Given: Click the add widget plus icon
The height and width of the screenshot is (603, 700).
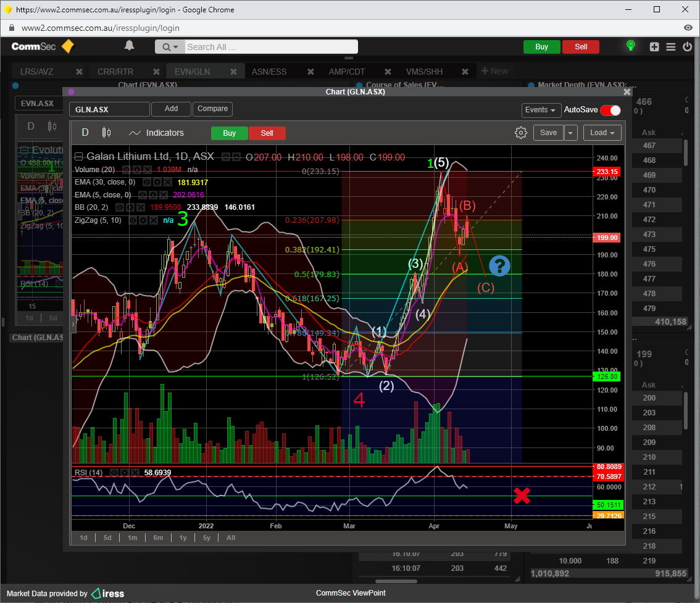Looking at the screenshot, I should [654, 47].
